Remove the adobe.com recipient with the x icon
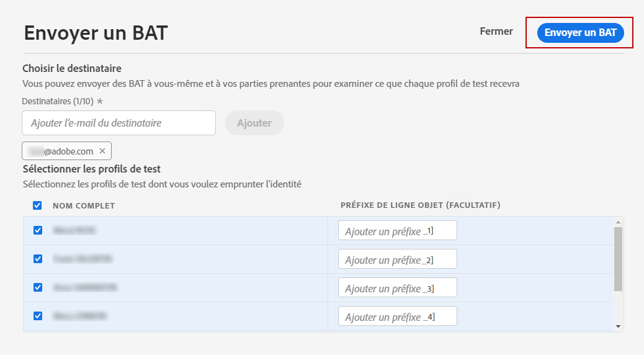The width and height of the screenshot is (644, 355). click(x=102, y=151)
